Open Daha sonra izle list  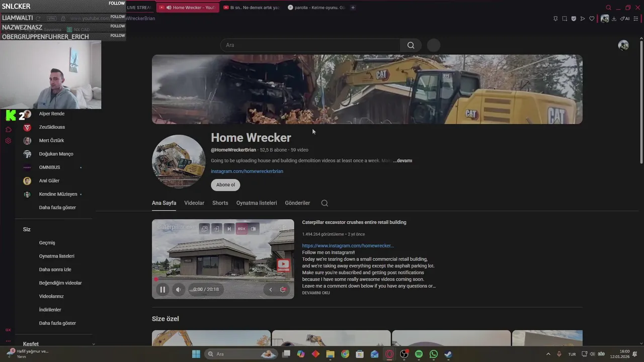coord(55,269)
